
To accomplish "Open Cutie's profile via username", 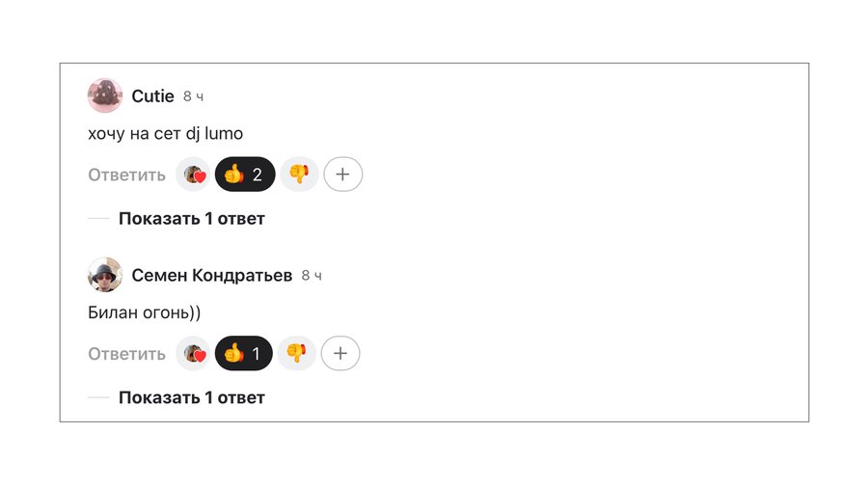I will point(152,96).
